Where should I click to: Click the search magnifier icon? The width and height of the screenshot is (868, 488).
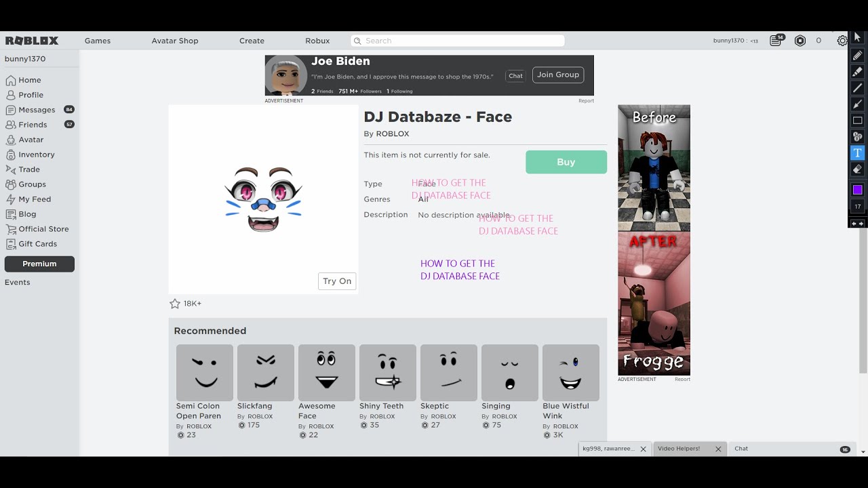point(357,41)
